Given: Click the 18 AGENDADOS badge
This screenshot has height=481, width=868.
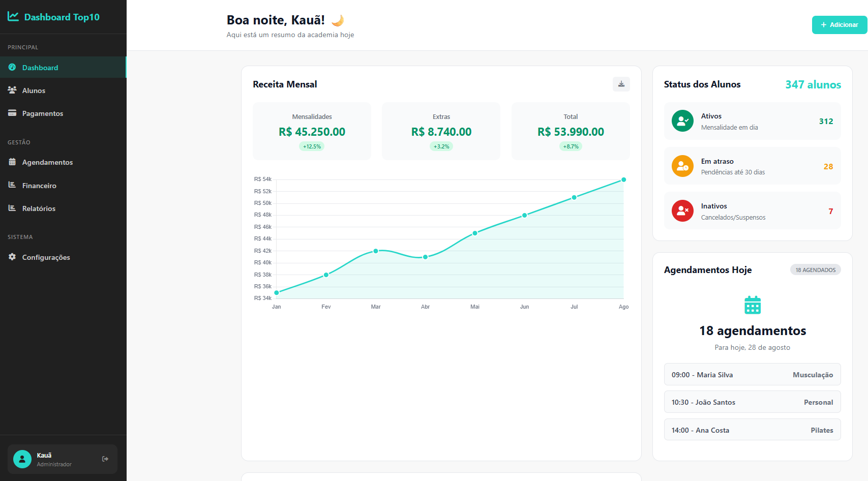Looking at the screenshot, I should pos(815,269).
